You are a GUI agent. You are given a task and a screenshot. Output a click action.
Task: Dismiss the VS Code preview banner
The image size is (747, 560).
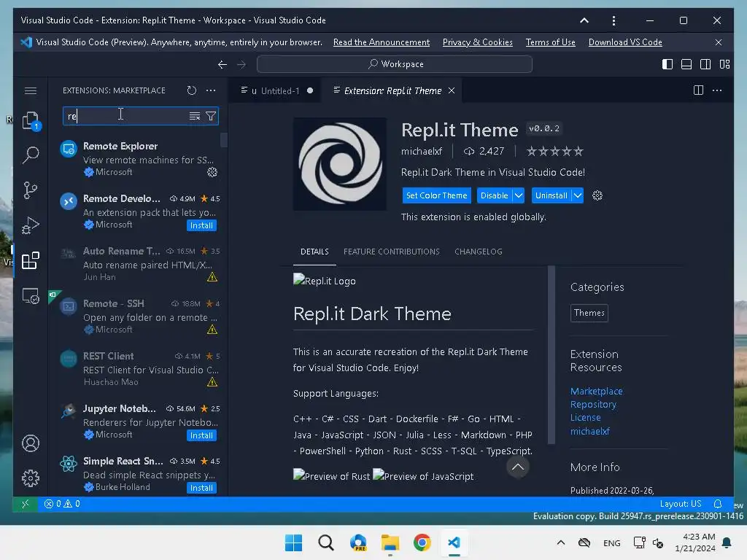(719, 42)
